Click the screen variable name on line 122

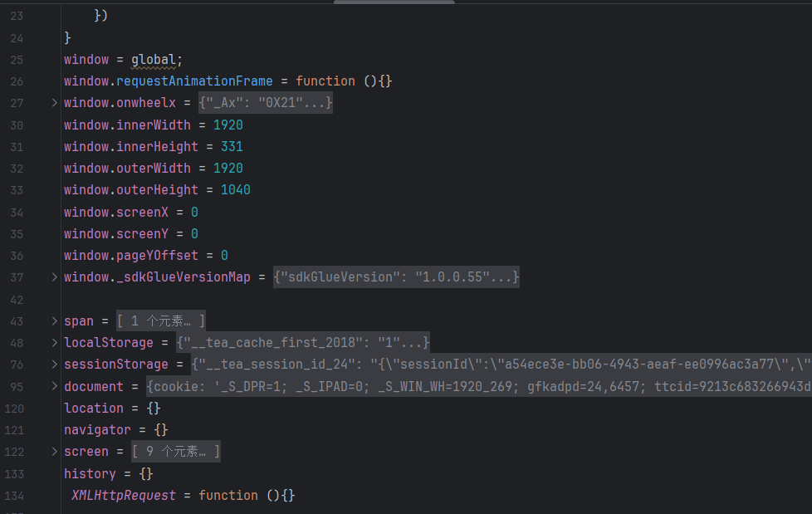tap(86, 451)
